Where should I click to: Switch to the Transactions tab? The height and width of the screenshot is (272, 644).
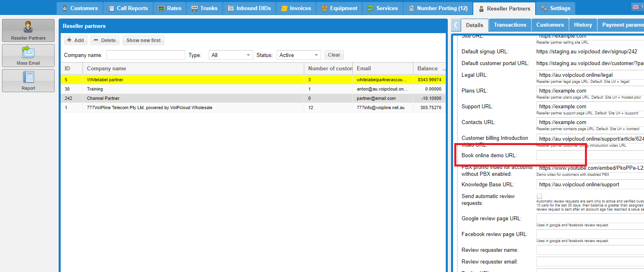510,25
